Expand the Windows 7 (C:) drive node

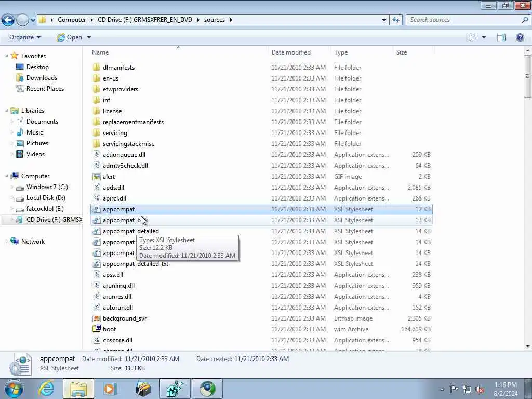click(12, 187)
